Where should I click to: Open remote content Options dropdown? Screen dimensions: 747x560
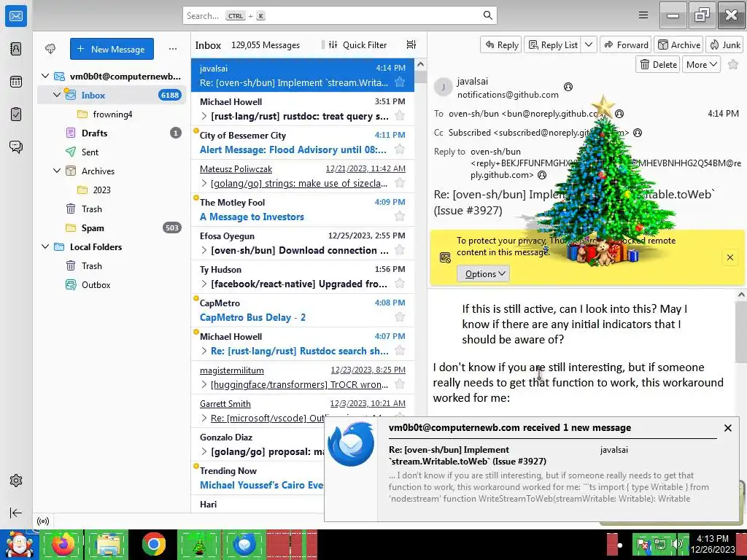point(484,274)
